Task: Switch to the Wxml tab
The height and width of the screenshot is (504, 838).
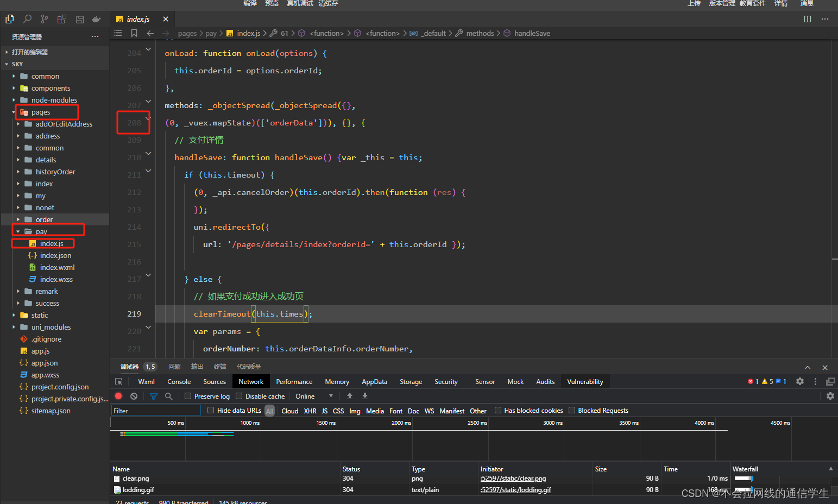Action: pos(147,382)
